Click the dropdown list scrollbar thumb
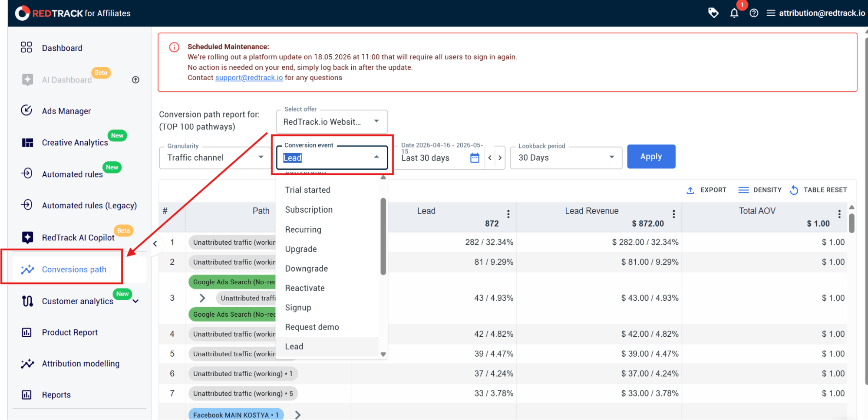This screenshot has height=420, width=868. 383,236
